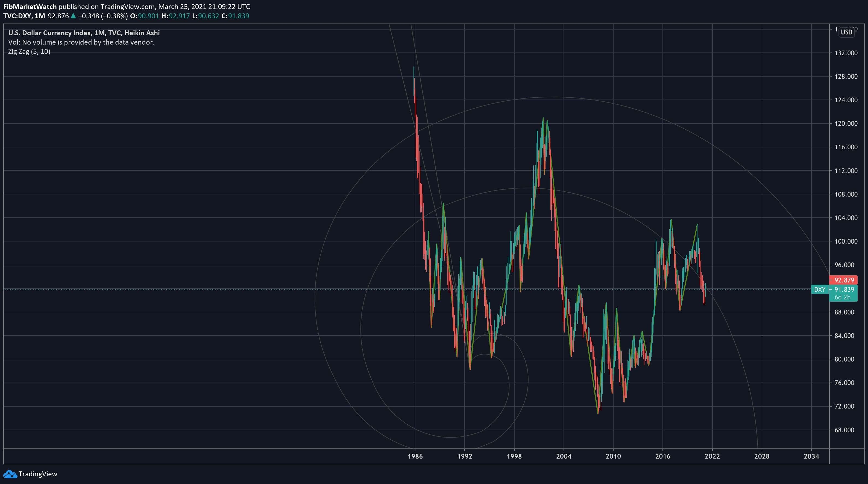
Task: Click the 68.000 price axis label
Action: 844,430
